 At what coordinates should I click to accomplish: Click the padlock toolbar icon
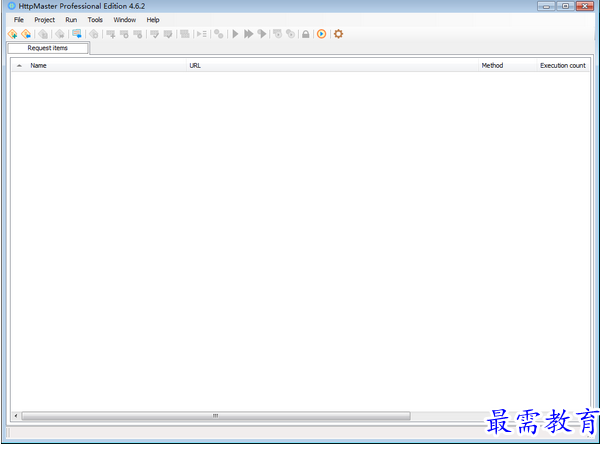306,34
